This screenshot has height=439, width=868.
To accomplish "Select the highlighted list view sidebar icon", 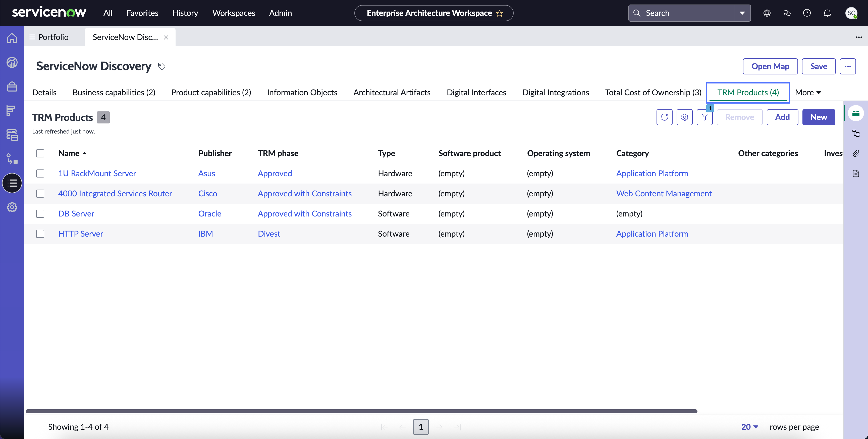I will click(12, 183).
